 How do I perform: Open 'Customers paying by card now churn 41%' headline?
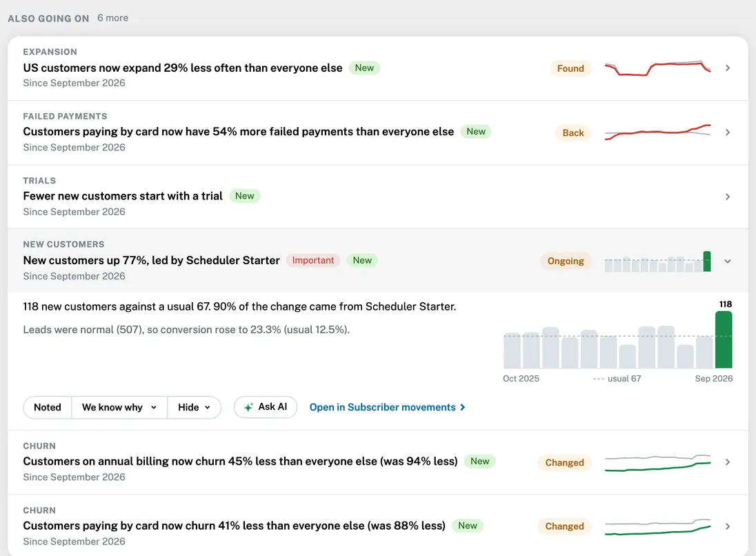pyautogui.click(x=235, y=526)
